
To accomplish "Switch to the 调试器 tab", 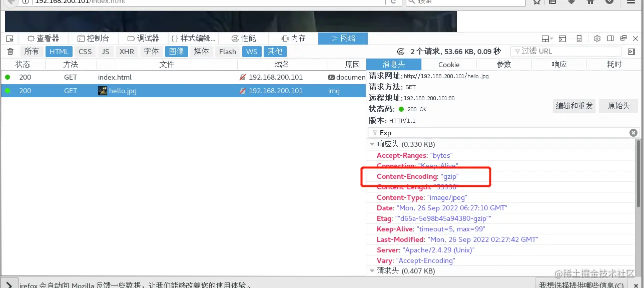I will click(143, 39).
